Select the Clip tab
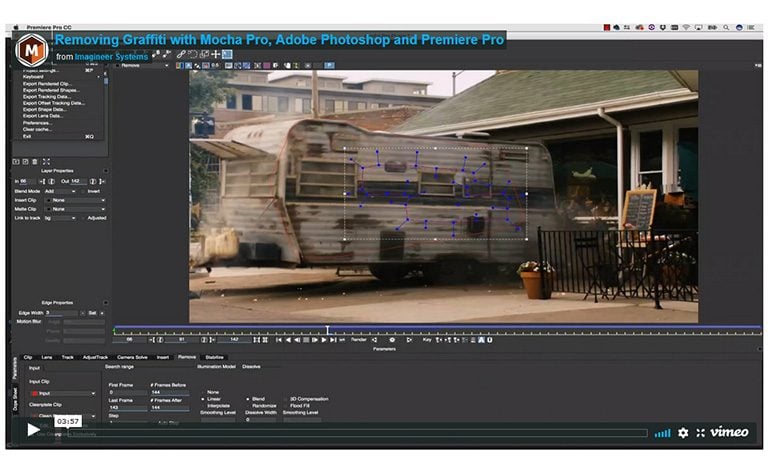Viewport: 770px width, 472px height. pyautogui.click(x=28, y=357)
